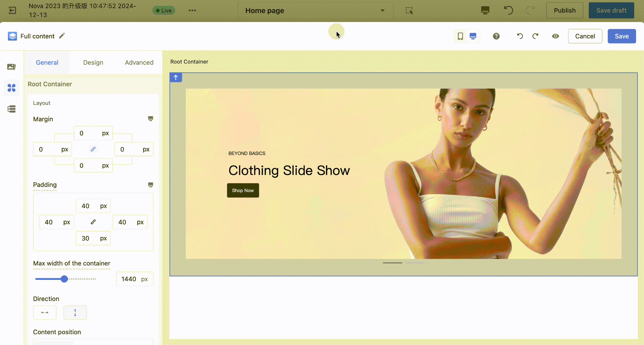Switch to the Advanced tab

139,63
